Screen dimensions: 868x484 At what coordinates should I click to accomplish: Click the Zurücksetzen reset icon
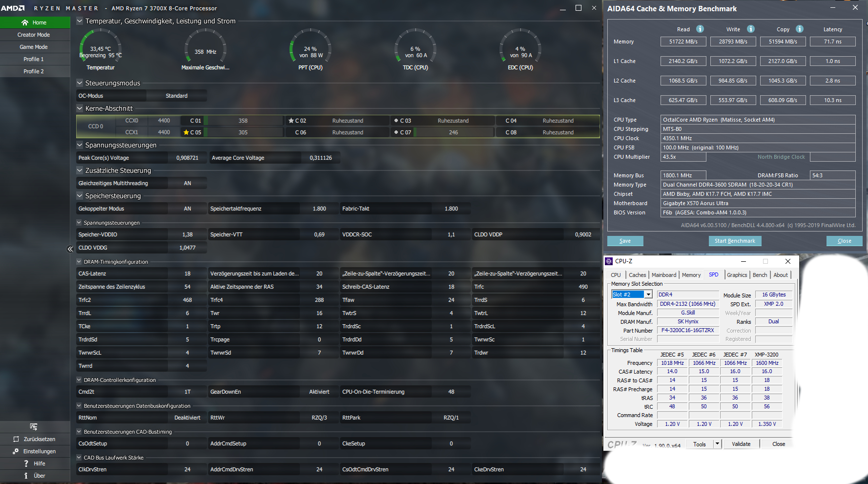click(16, 439)
